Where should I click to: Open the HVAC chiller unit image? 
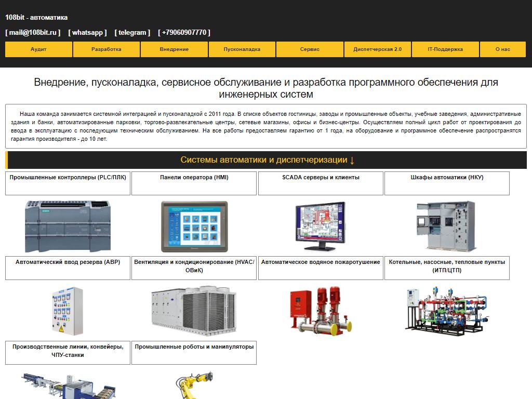194,311
